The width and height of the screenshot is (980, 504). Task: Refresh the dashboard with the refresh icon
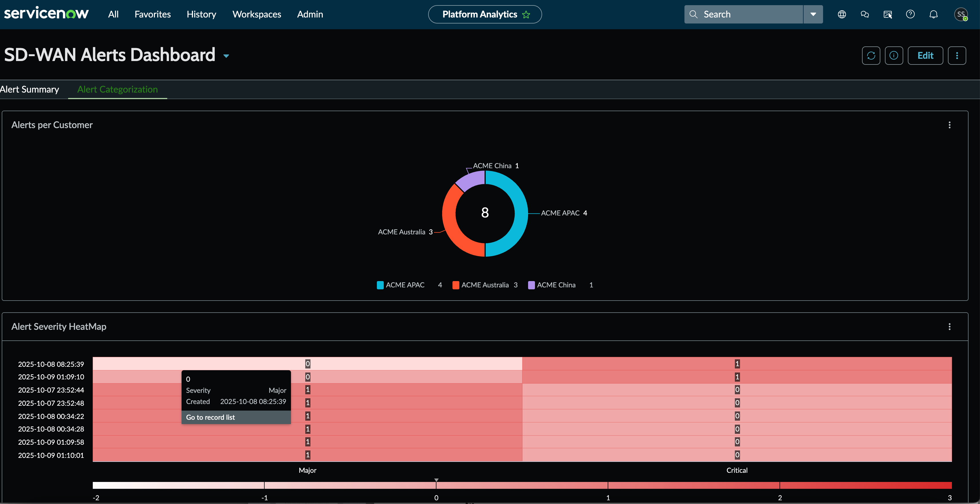[871, 56]
